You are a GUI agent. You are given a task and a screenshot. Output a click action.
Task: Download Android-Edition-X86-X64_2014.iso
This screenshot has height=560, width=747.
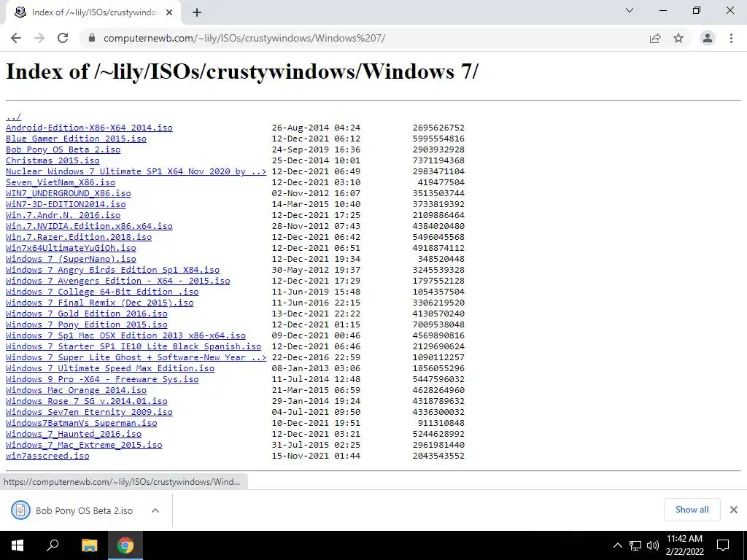coord(89,128)
